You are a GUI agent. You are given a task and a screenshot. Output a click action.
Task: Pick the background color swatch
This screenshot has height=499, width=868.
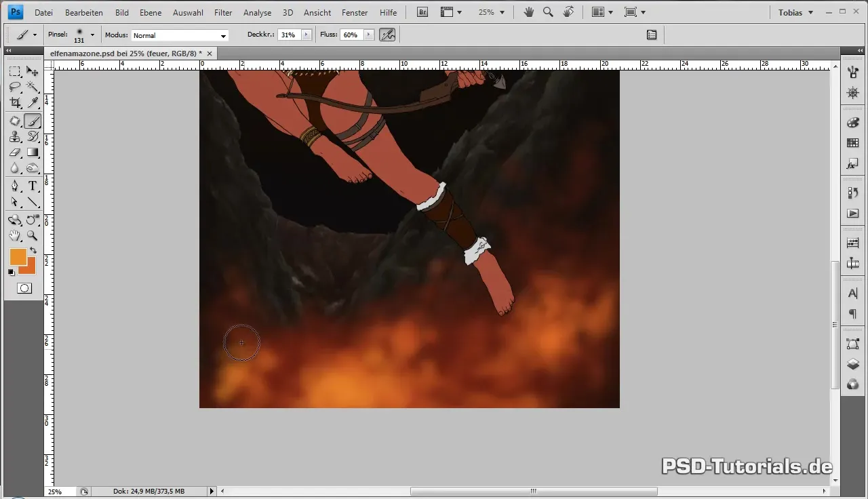[x=30, y=268]
